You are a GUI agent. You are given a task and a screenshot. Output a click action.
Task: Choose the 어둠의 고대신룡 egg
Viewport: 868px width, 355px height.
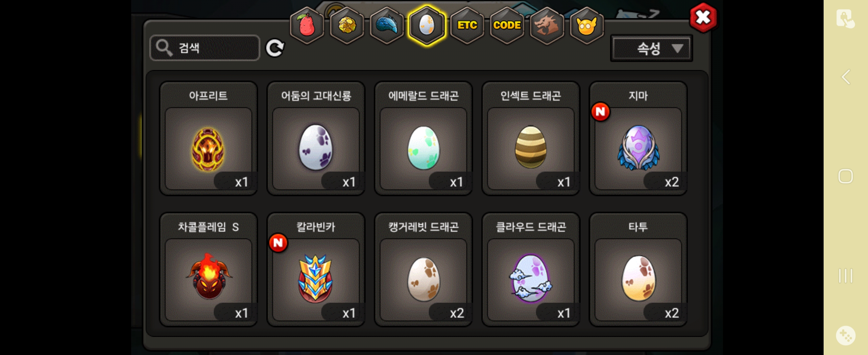coord(316,138)
